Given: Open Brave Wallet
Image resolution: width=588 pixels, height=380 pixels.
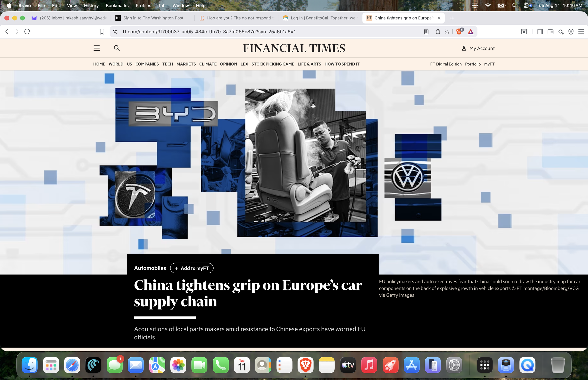Looking at the screenshot, I should click(551, 32).
